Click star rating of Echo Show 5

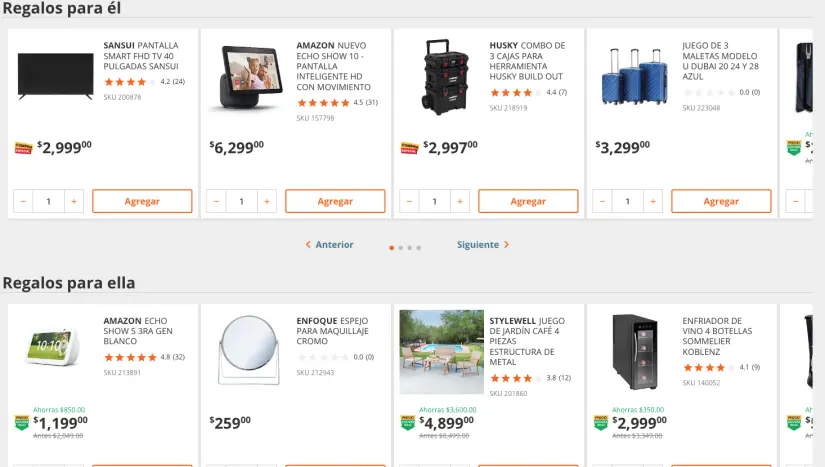pos(130,357)
